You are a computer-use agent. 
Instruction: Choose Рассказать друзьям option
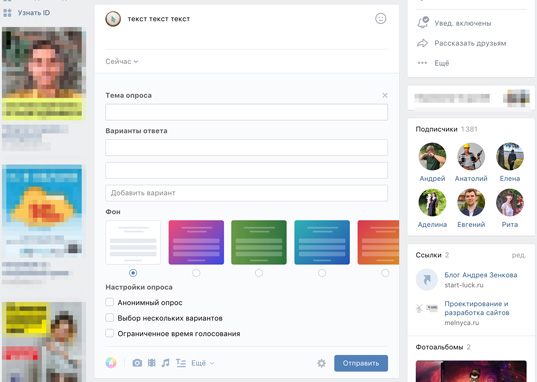click(x=470, y=43)
